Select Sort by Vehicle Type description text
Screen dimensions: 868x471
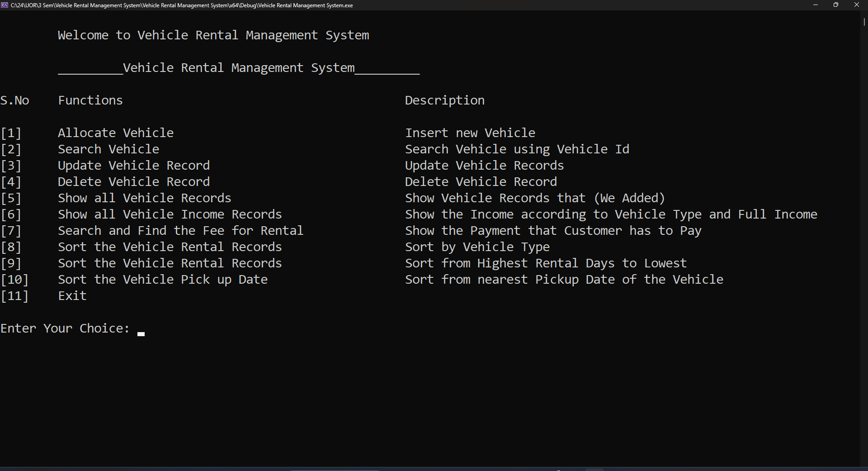point(477,247)
